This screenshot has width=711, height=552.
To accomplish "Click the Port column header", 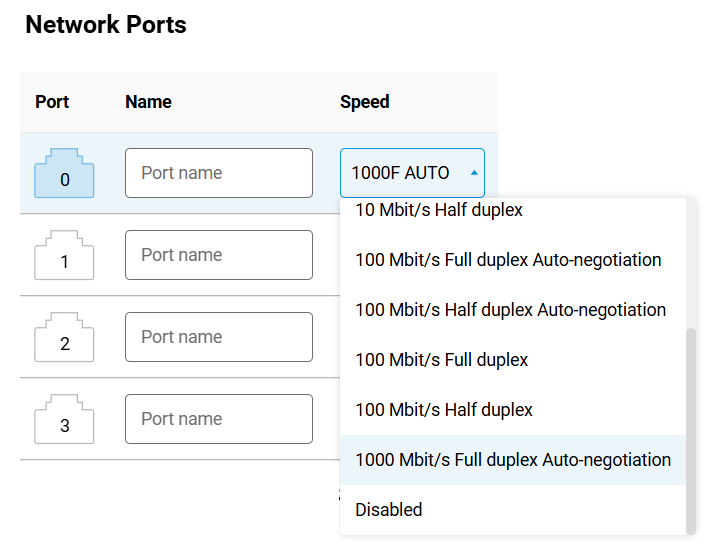I will tap(52, 102).
